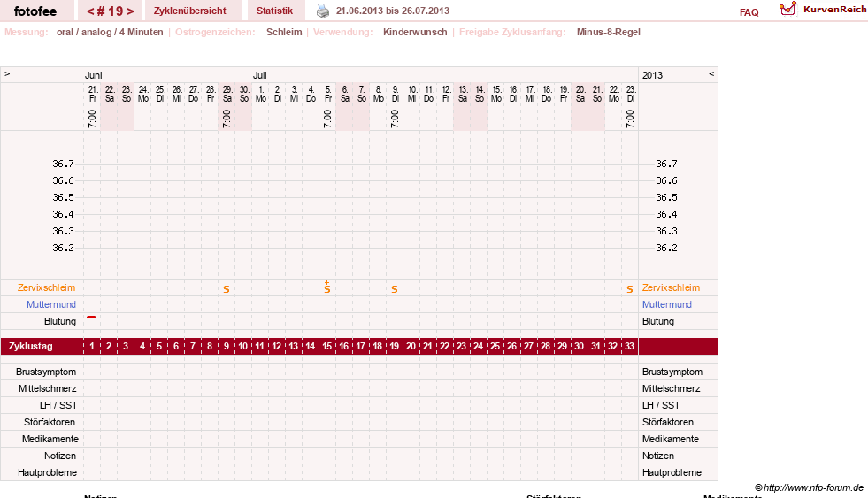Click the 7:00 time under 5. Fr
Image resolution: width=868 pixels, height=498 pixels.
[327, 119]
